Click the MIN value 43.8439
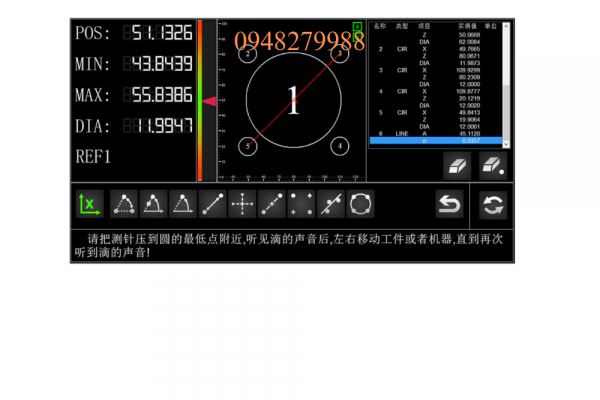 (x=162, y=64)
